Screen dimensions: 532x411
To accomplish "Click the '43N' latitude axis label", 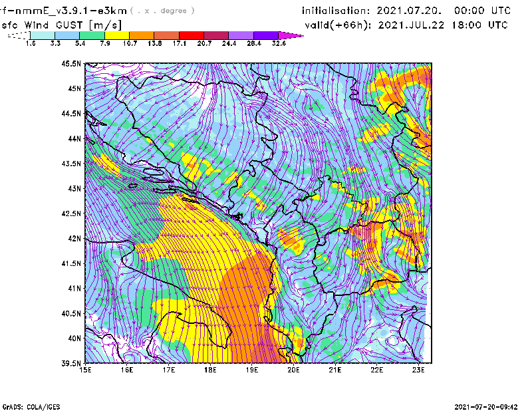I will point(74,188).
